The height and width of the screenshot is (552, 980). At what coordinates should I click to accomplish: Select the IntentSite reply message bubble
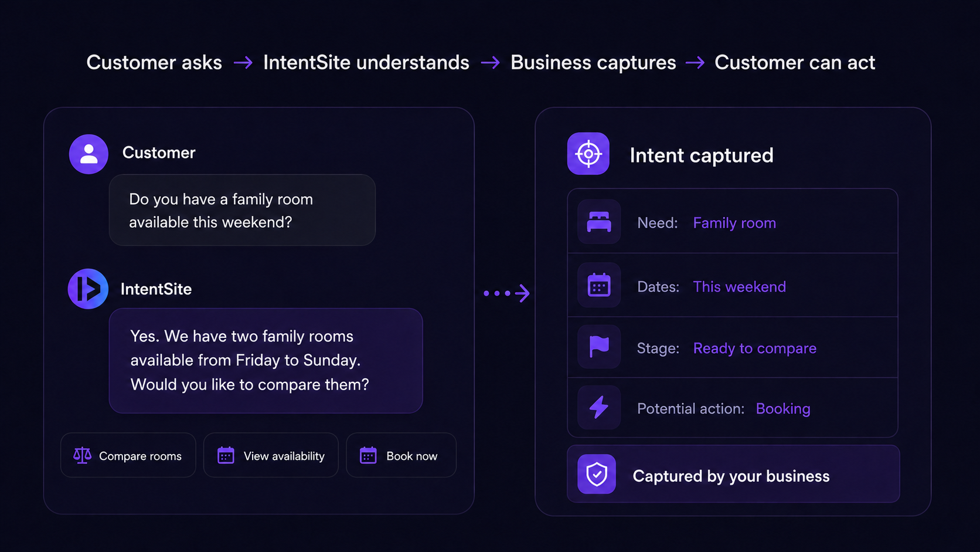pyautogui.click(x=266, y=361)
